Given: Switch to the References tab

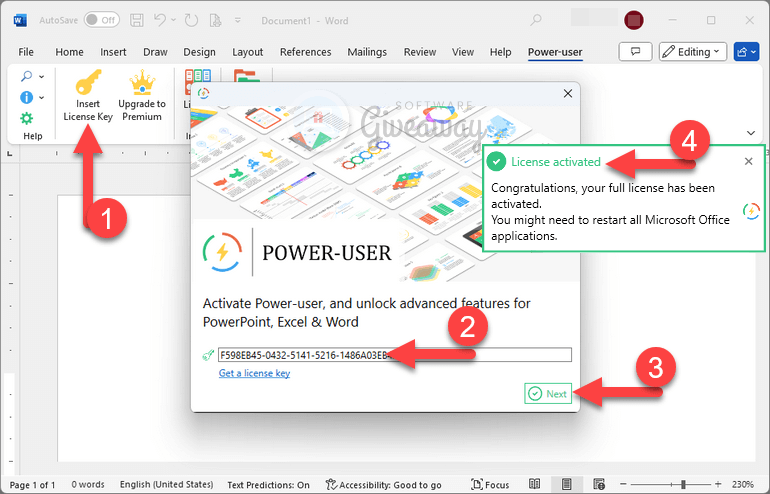Looking at the screenshot, I should point(305,52).
